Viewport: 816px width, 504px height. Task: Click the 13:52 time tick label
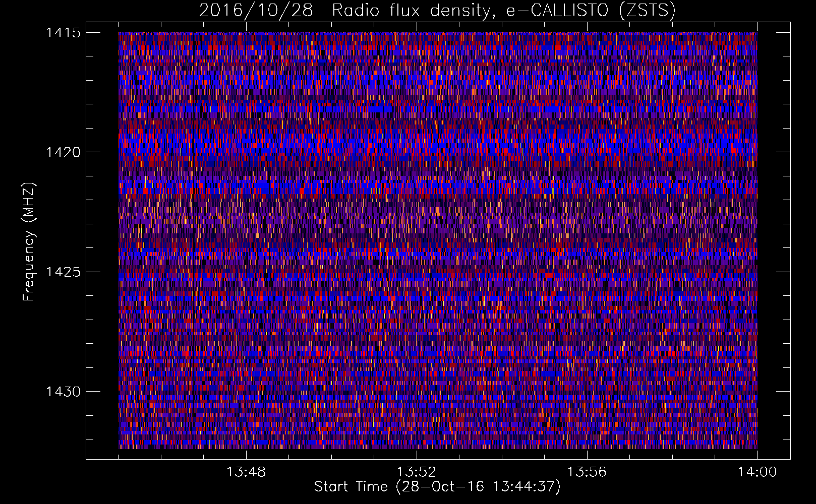pos(417,472)
